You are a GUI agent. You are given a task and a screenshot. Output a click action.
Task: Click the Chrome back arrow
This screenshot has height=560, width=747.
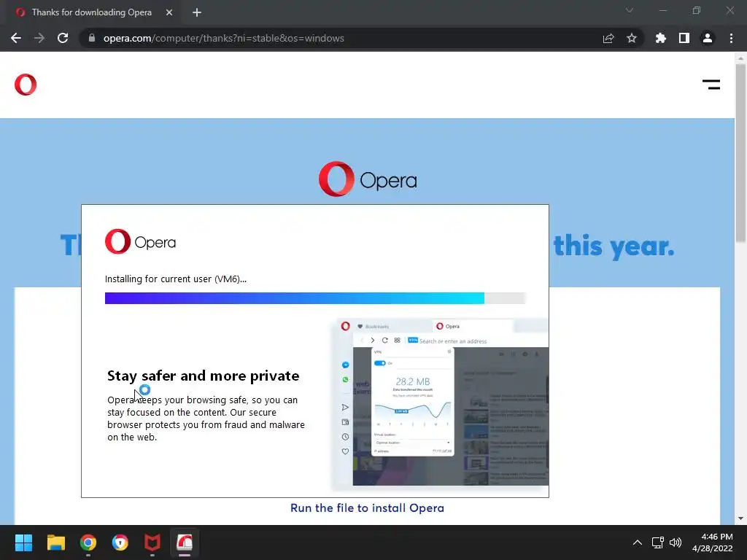pos(16,38)
